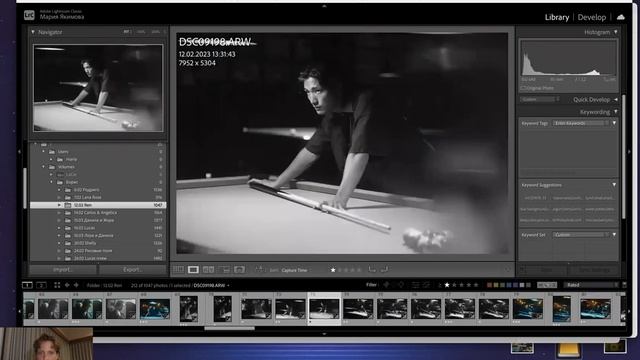640x360 pixels.
Task: Open People view icon
Action: (x=240, y=269)
